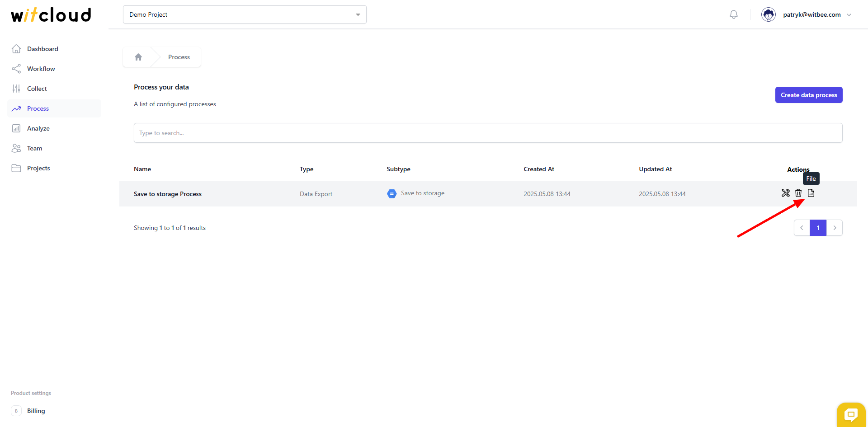Click the Analyze chart icon in the sidebar
The image size is (868, 427).
pyautogui.click(x=16, y=128)
